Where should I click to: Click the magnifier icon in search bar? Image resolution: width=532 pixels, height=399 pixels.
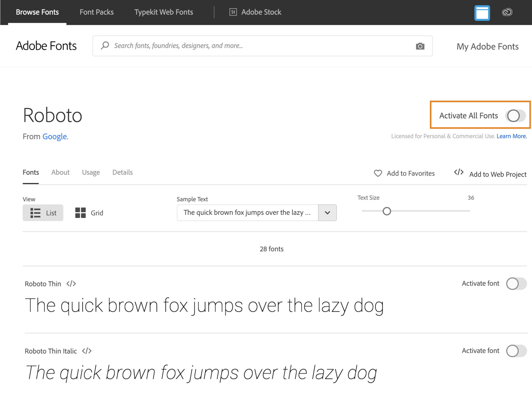point(105,45)
